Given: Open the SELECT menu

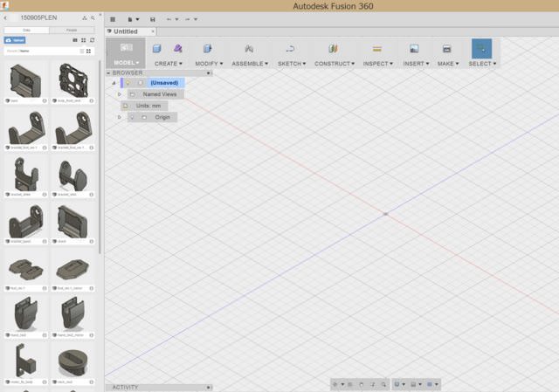Looking at the screenshot, I should coord(482,64).
